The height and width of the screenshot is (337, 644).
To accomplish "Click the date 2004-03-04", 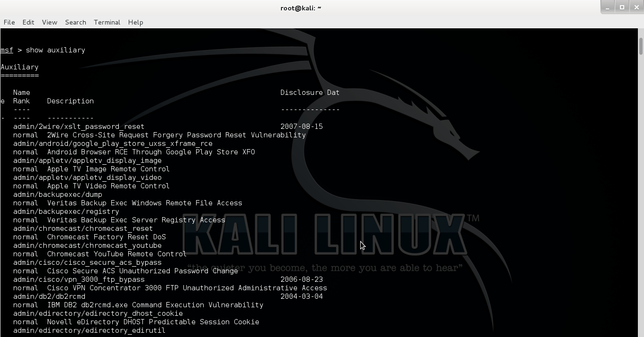I will pyautogui.click(x=302, y=296).
